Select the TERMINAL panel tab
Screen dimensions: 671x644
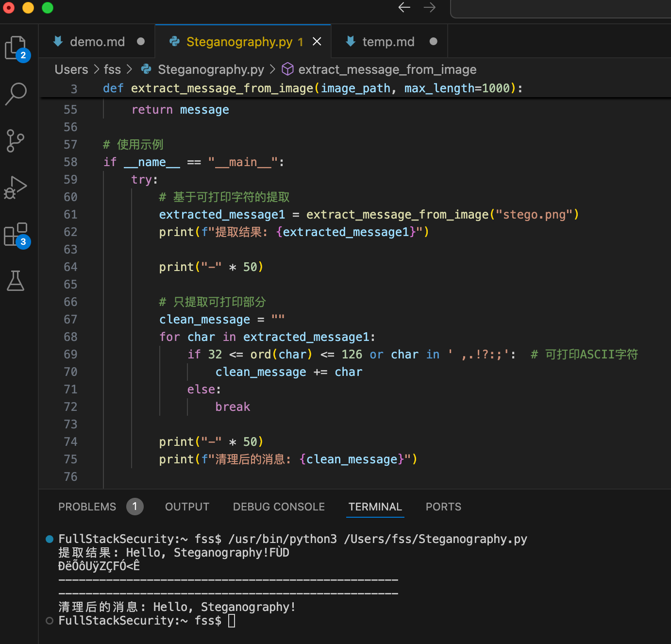click(x=375, y=507)
